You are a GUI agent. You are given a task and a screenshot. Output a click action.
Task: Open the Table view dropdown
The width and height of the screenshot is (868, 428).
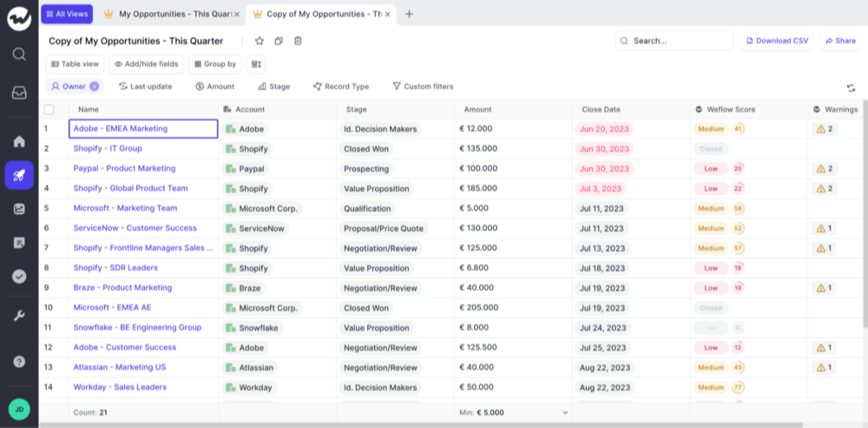click(75, 64)
